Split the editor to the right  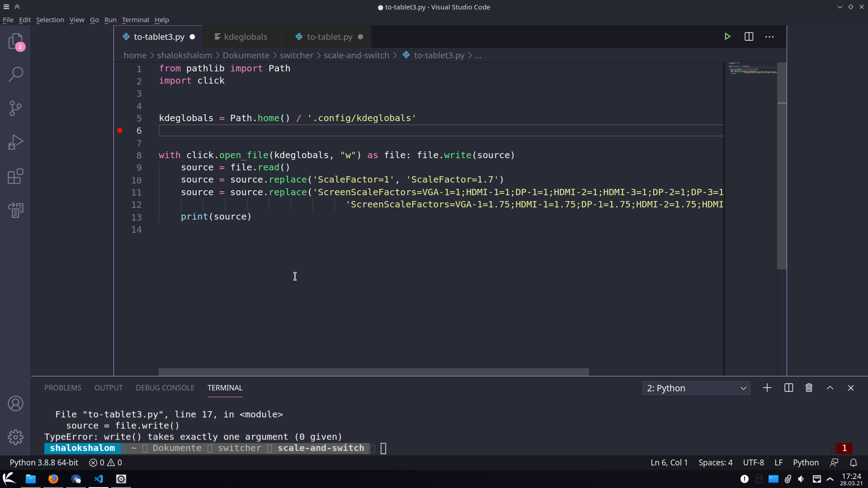tap(749, 37)
